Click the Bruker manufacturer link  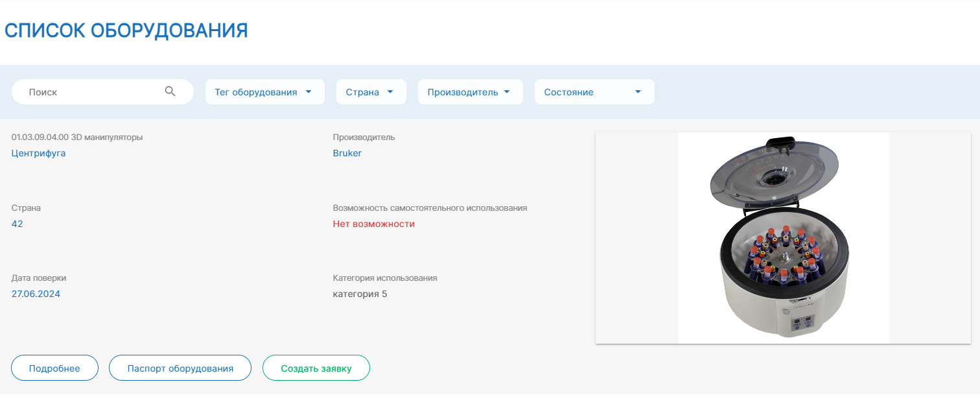[x=347, y=153]
